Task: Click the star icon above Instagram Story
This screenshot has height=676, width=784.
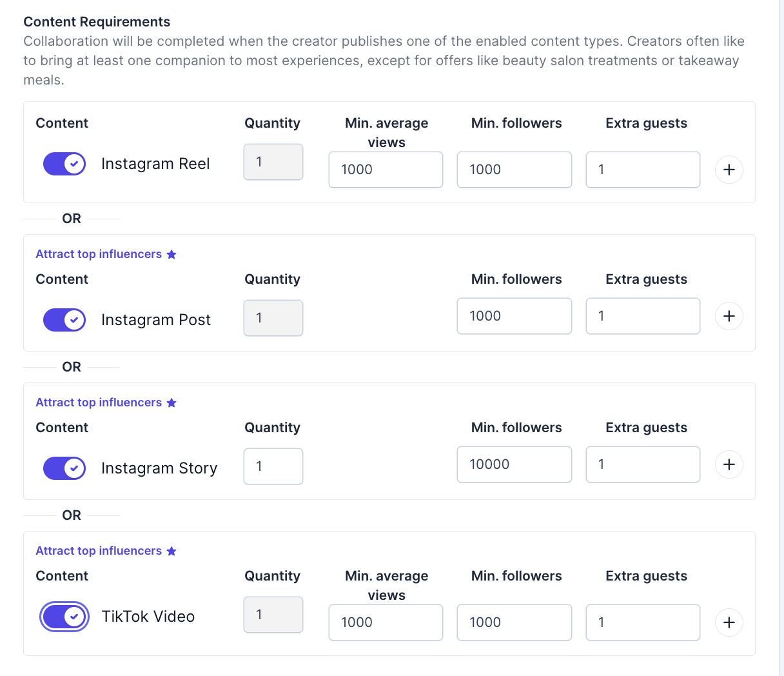Action: (x=171, y=403)
